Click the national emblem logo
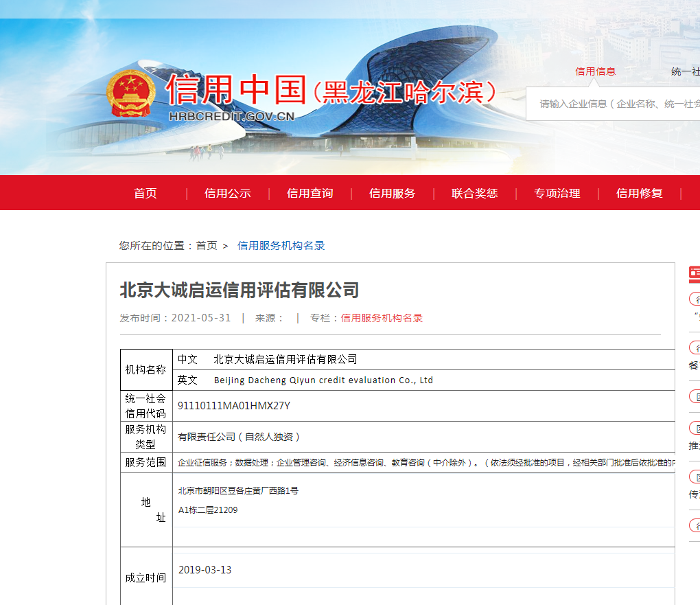This screenshot has height=605, width=700. (131, 93)
